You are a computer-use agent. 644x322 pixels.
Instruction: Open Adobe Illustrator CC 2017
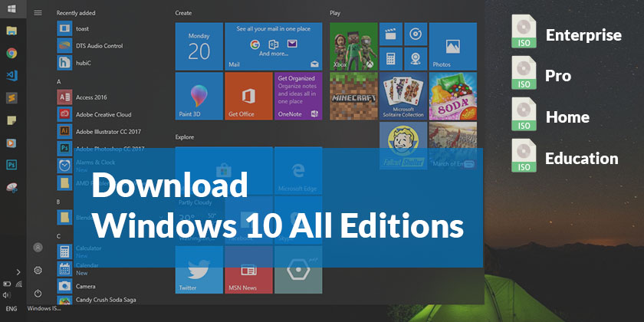tap(99, 132)
